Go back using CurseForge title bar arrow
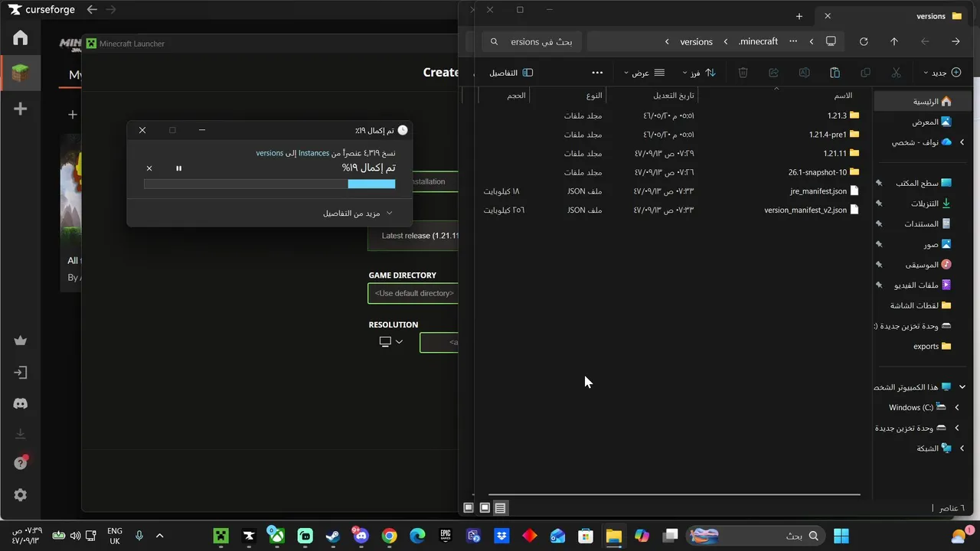This screenshot has height=551, width=980. coord(92,10)
